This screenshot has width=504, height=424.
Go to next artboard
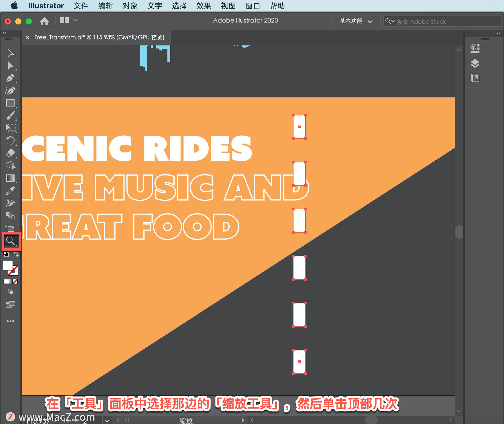[x=118, y=420]
